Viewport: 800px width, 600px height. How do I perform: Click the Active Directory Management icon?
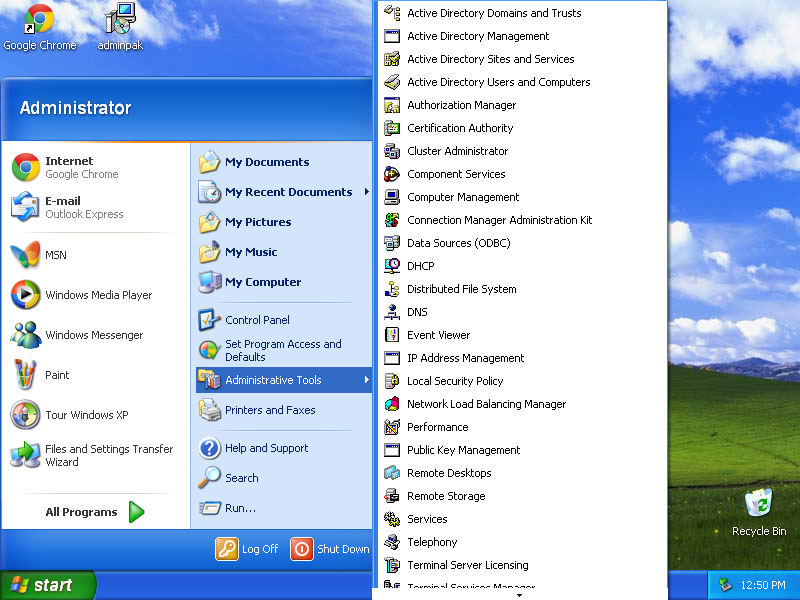pyautogui.click(x=392, y=36)
